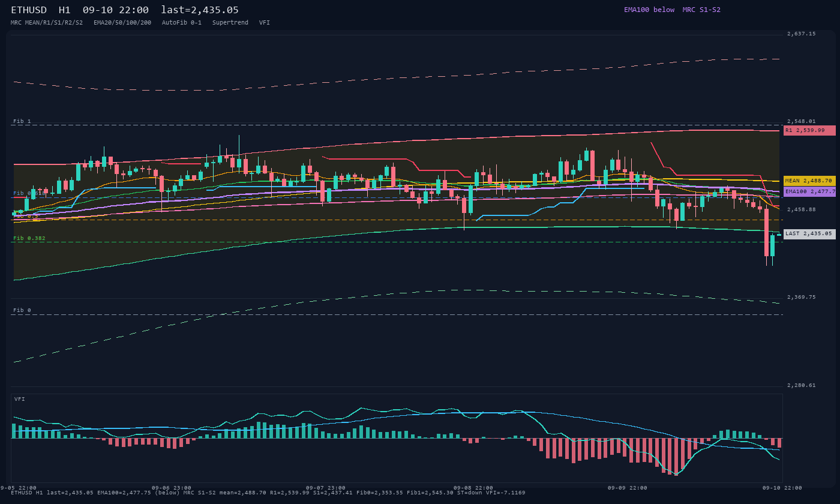Select the H1 timeframe text in the title
The image size is (840, 504).
tap(65, 10)
